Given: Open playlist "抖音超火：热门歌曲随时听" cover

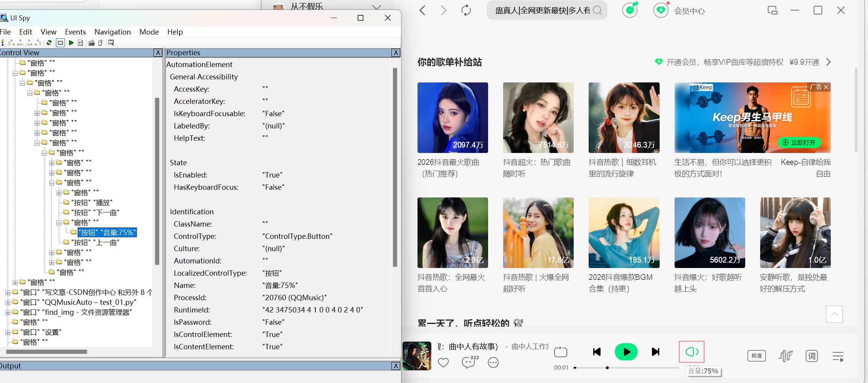Looking at the screenshot, I should coord(538,118).
